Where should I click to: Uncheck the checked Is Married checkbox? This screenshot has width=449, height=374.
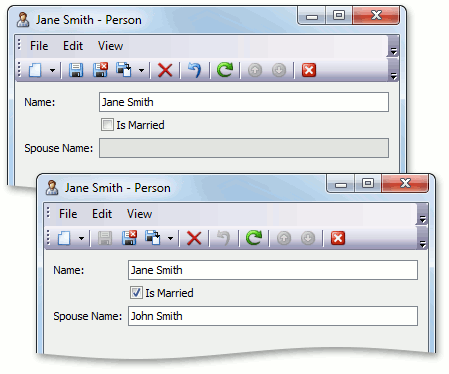pos(136,293)
